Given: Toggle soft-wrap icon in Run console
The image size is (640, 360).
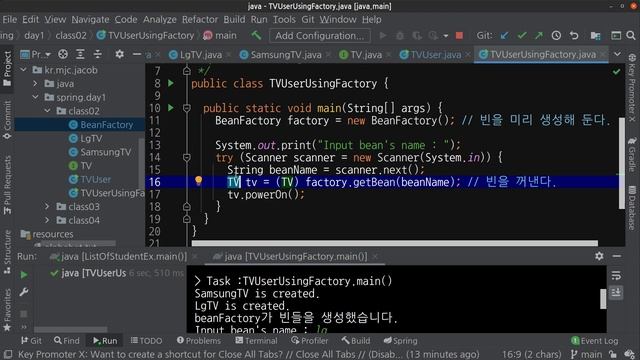Looking at the screenshot, I should (x=616, y=276).
